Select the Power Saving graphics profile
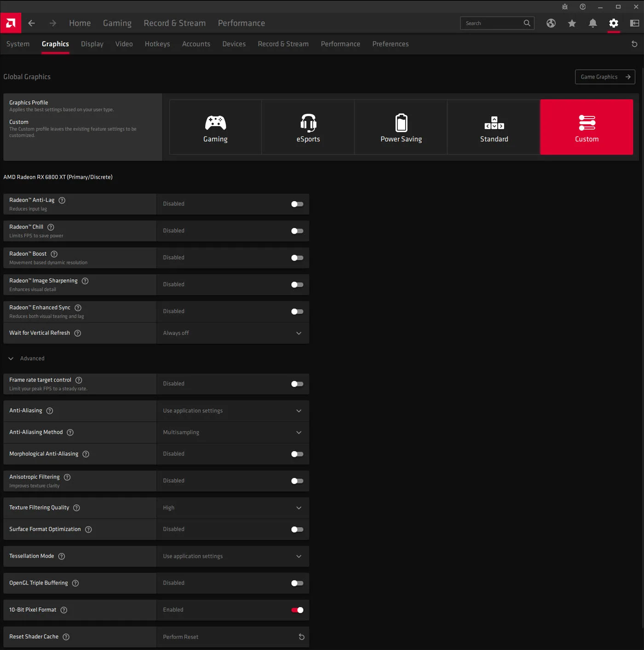Viewport: 644px width, 650px height. point(401,127)
